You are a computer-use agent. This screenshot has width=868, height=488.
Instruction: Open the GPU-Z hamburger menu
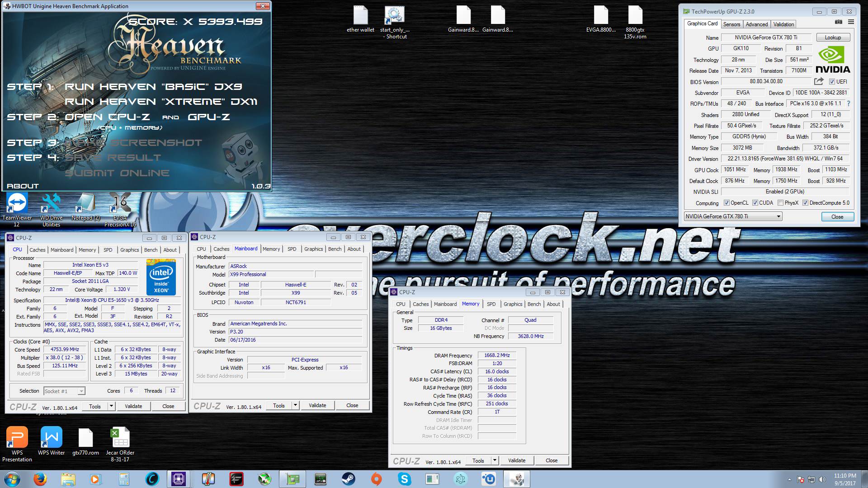(851, 22)
